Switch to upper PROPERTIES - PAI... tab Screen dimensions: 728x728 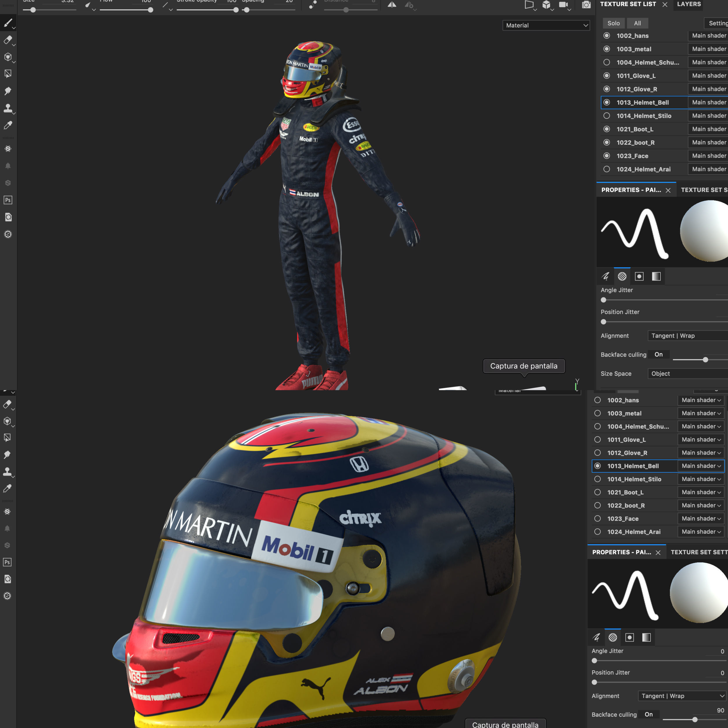[631, 190]
